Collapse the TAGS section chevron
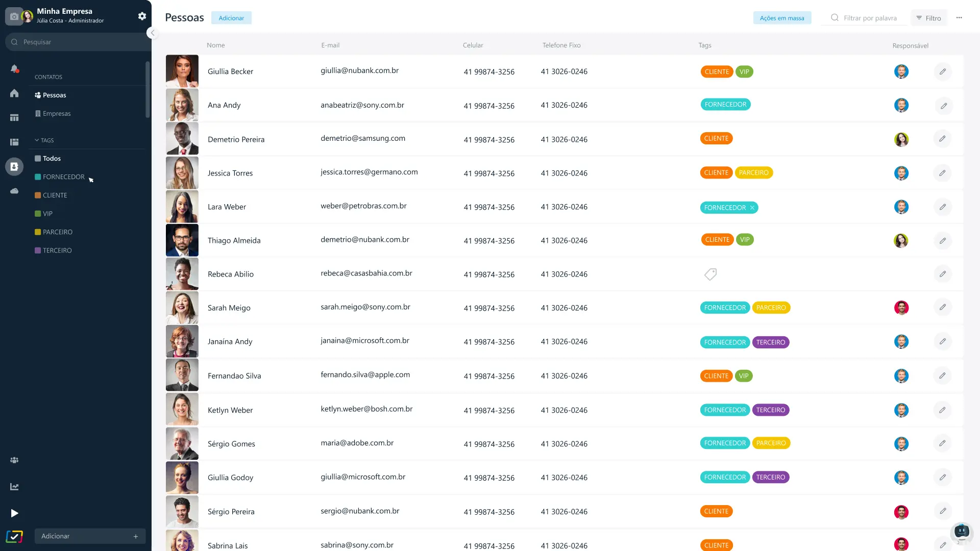 (37, 140)
